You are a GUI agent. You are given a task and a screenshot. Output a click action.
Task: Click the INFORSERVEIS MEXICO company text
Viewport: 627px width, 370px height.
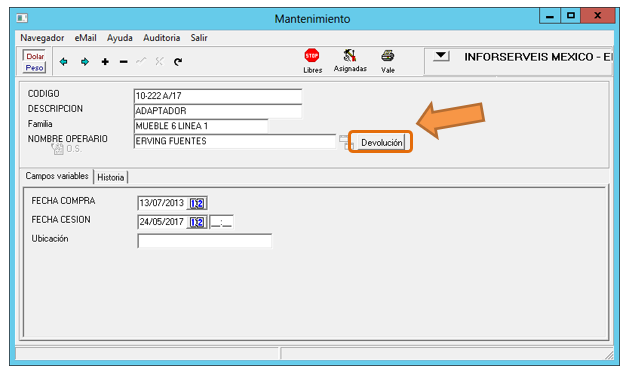(537, 57)
